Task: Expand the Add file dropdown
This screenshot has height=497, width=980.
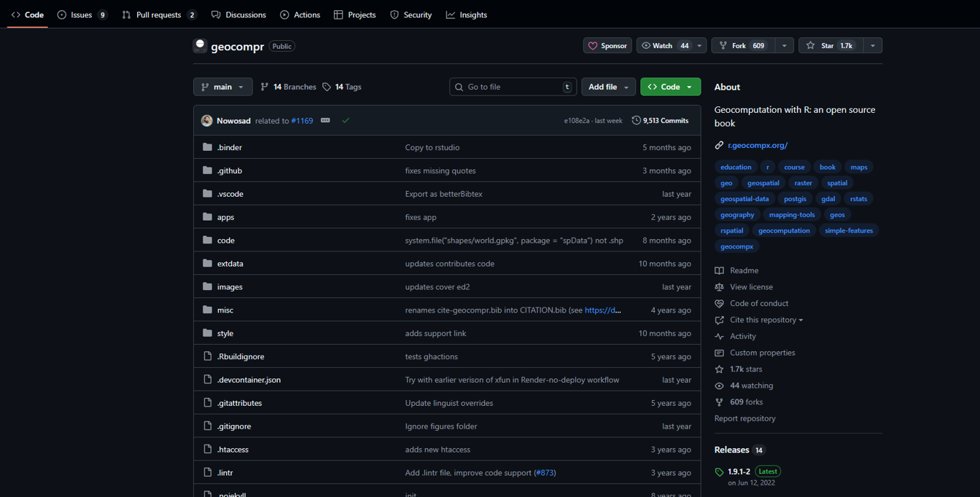Action: point(608,87)
